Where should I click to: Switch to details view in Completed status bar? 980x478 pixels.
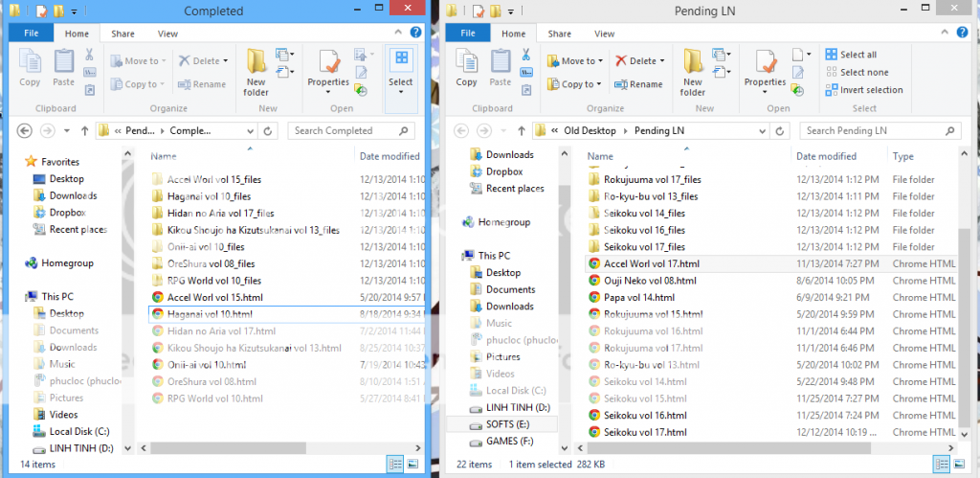tap(395, 464)
